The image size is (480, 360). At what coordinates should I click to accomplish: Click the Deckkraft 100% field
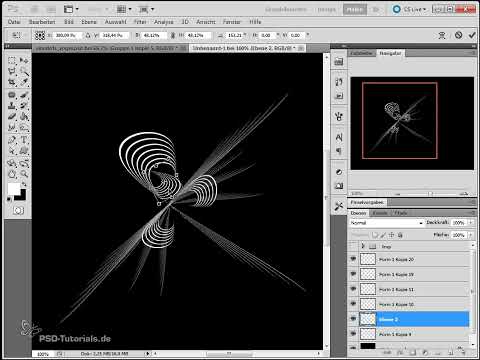pyautogui.click(x=459, y=223)
